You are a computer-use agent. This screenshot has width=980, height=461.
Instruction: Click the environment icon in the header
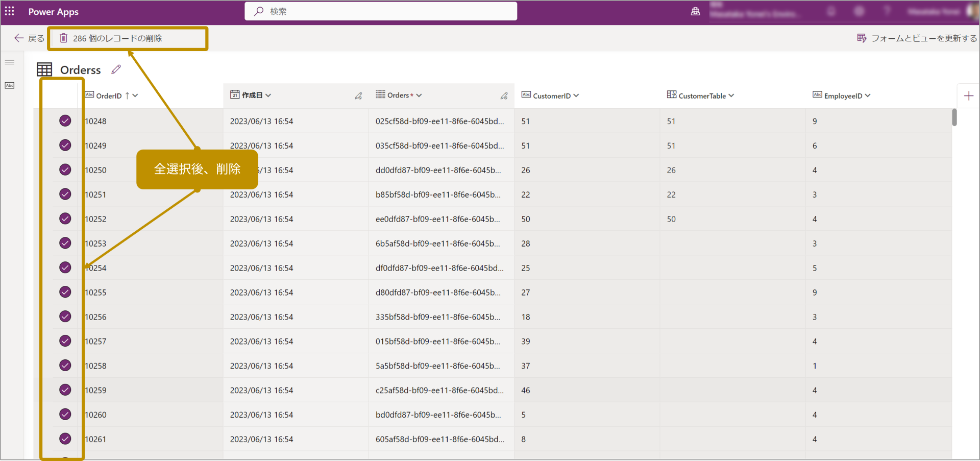695,11
